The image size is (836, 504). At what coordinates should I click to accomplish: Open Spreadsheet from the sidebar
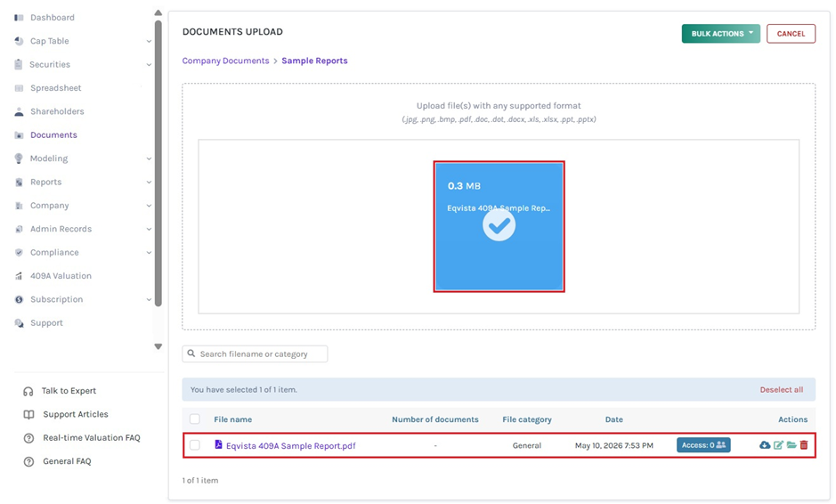tap(56, 88)
